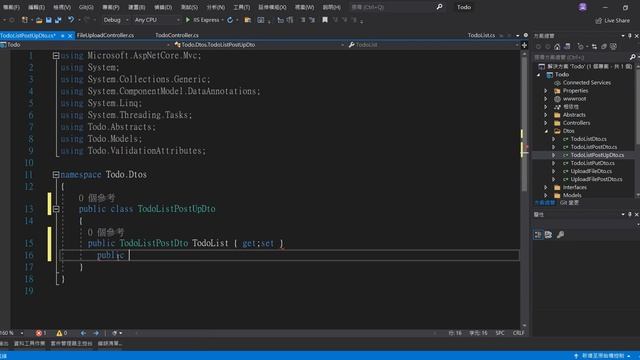Expand the Models folder node
Image resolution: width=640 pixels, height=360 pixels.
pyautogui.click(x=546, y=196)
